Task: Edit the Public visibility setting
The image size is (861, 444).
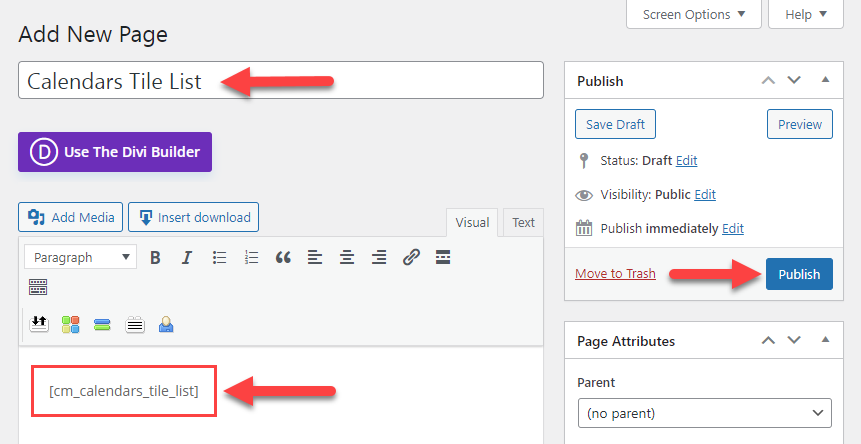Action: pyautogui.click(x=705, y=195)
